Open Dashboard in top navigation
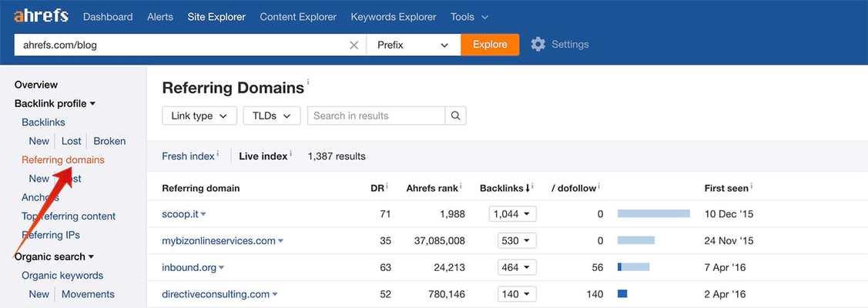The image size is (868, 308). pyautogui.click(x=108, y=17)
